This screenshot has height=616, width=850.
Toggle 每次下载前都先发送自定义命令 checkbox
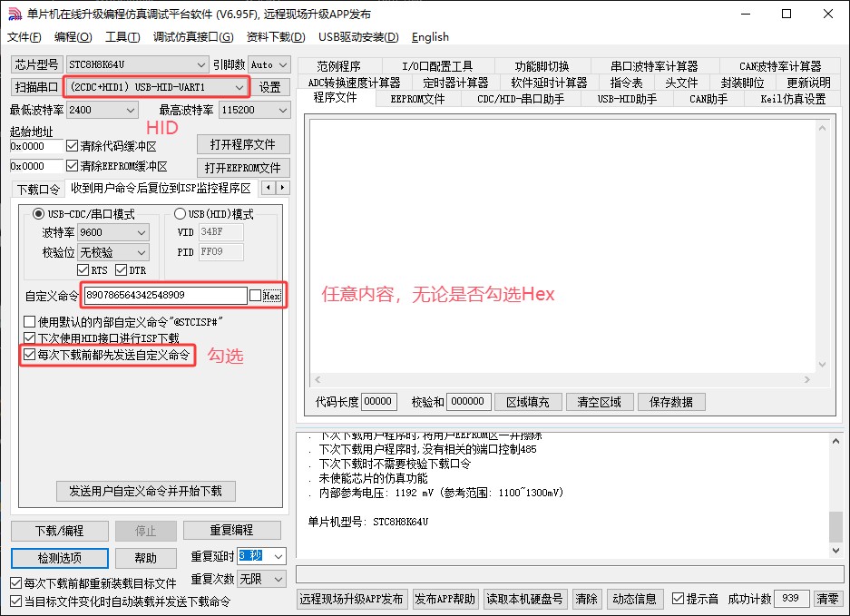[x=30, y=356]
